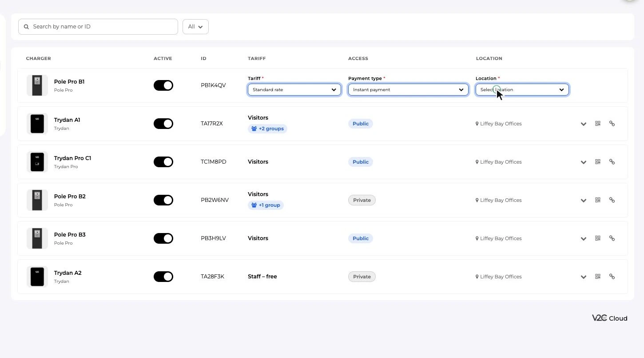Screen dimensions: 644x358
Task: Open the All filter dropdown
Action: coord(195,27)
